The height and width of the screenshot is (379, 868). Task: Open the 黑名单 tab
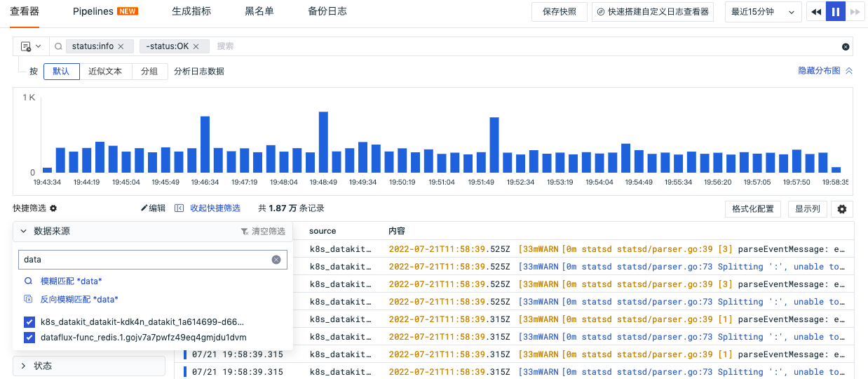click(x=259, y=11)
